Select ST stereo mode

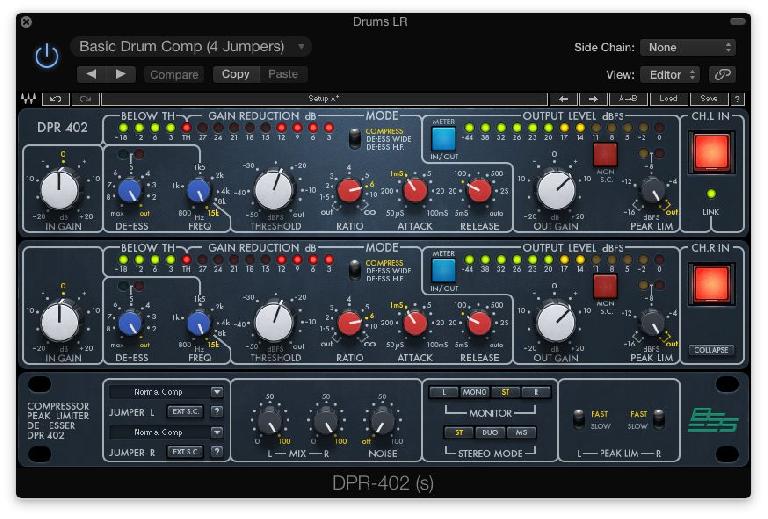459,432
